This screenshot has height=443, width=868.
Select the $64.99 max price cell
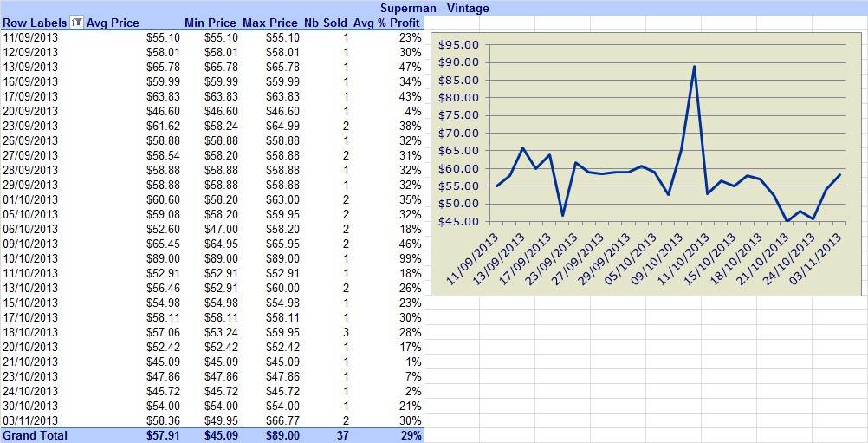[282, 127]
